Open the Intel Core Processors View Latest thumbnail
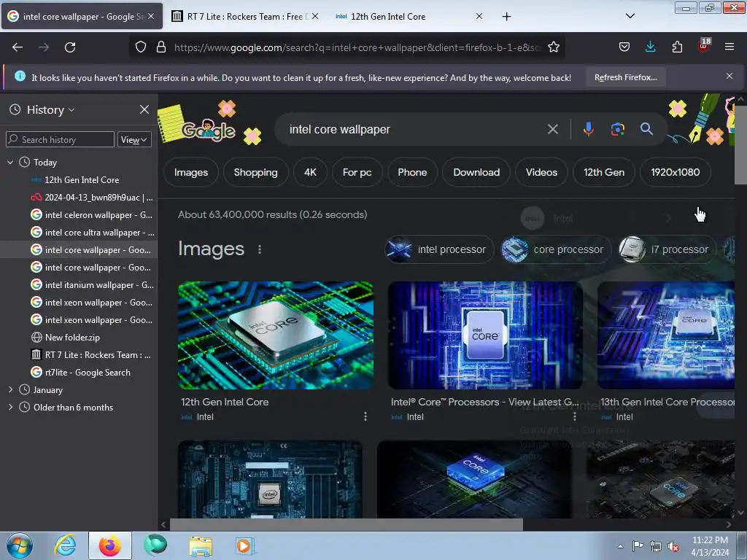This screenshot has width=747, height=560. tap(485, 335)
